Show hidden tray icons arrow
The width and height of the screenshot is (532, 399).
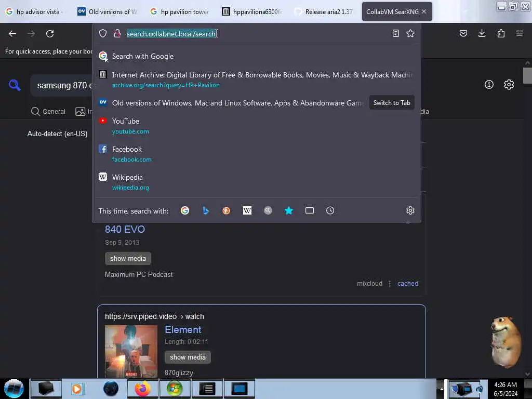point(442,389)
